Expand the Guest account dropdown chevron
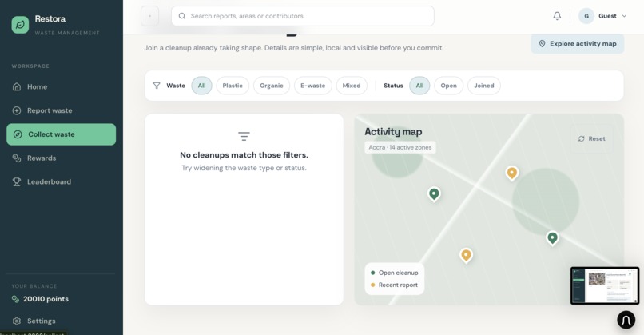The image size is (644, 335). click(x=624, y=16)
